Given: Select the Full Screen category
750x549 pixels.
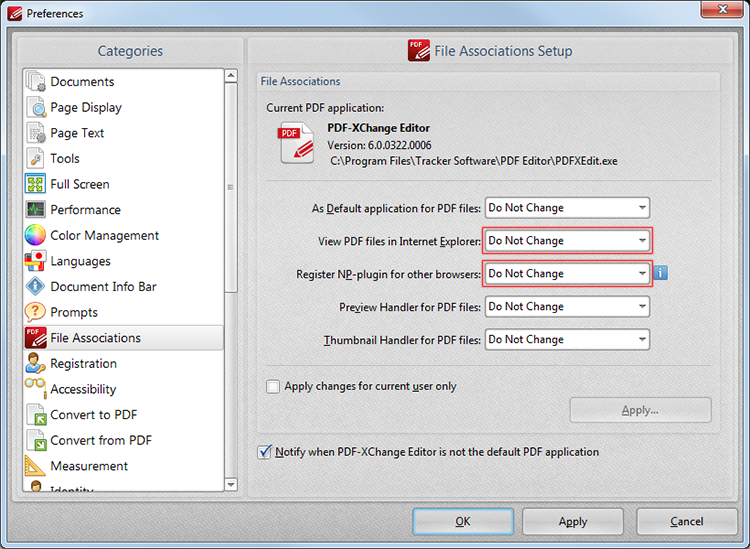Looking at the screenshot, I should [x=123, y=184].
